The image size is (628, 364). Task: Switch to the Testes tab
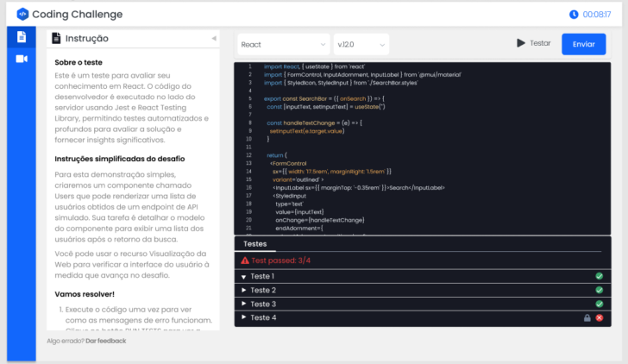254,244
